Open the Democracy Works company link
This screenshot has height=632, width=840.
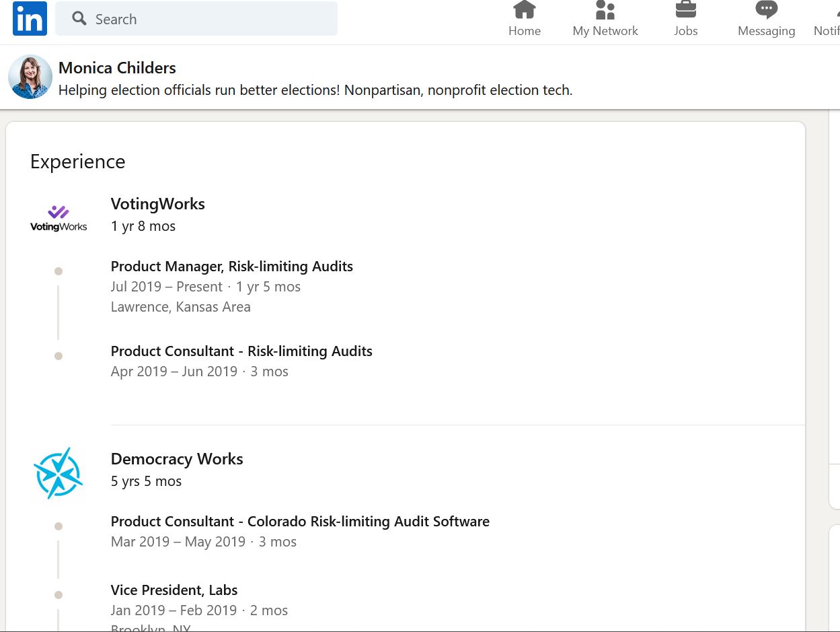177,459
